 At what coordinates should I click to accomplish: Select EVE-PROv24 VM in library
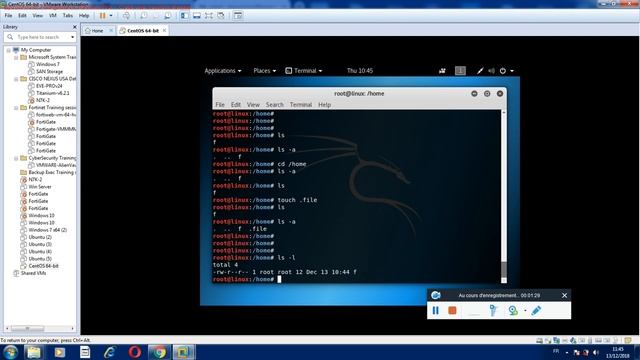pos(49,86)
